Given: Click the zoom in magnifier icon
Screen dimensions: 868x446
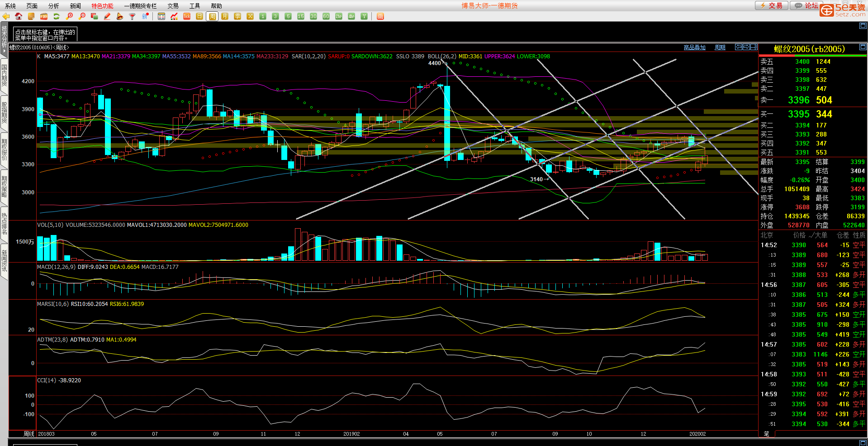Looking at the screenshot, I should click(x=69, y=16).
